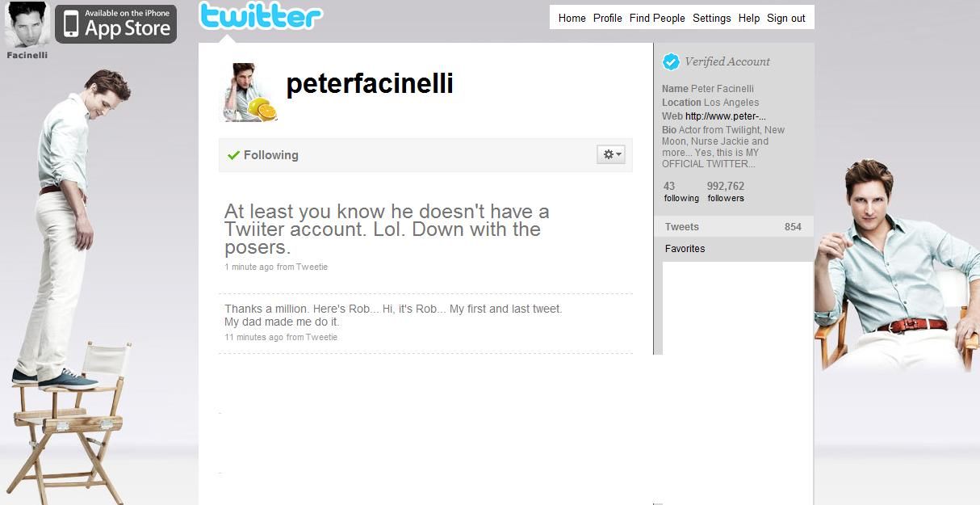Select the Tweets tab in sidebar

click(x=733, y=227)
